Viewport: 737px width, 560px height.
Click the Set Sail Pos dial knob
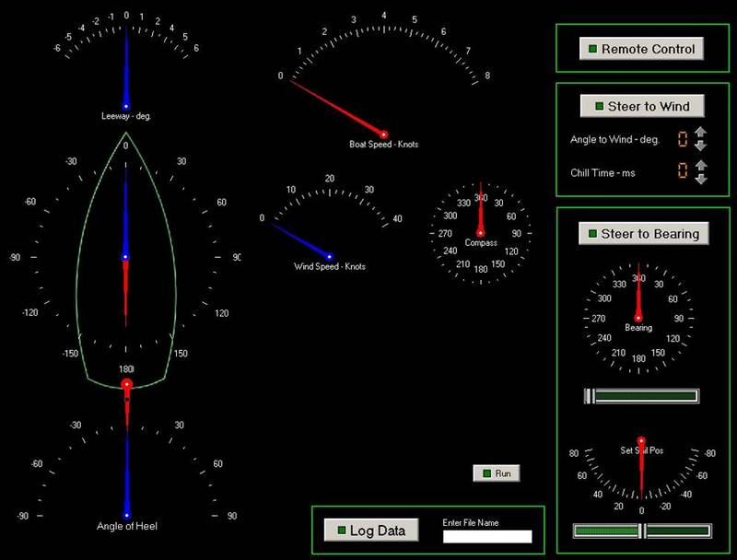click(641, 441)
